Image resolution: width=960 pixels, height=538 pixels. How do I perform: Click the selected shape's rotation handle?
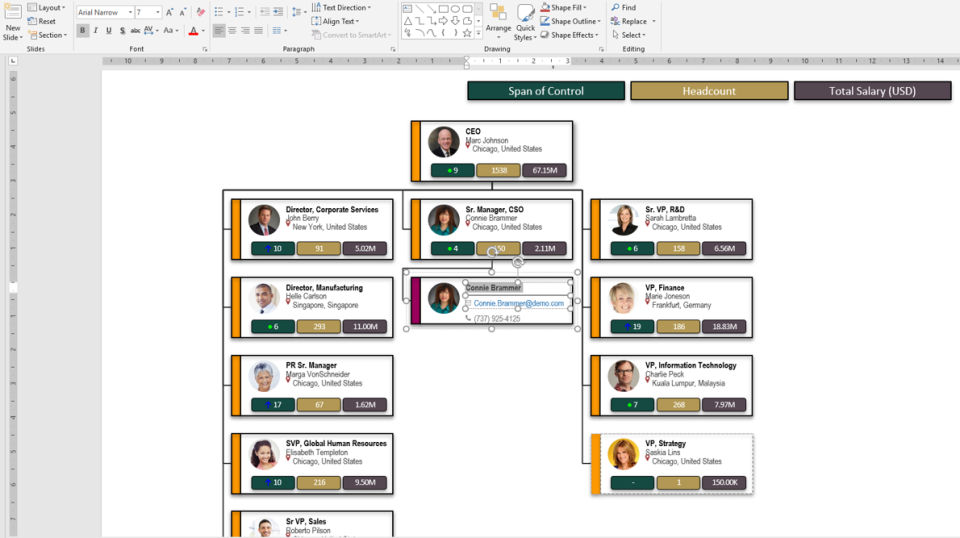point(517,262)
